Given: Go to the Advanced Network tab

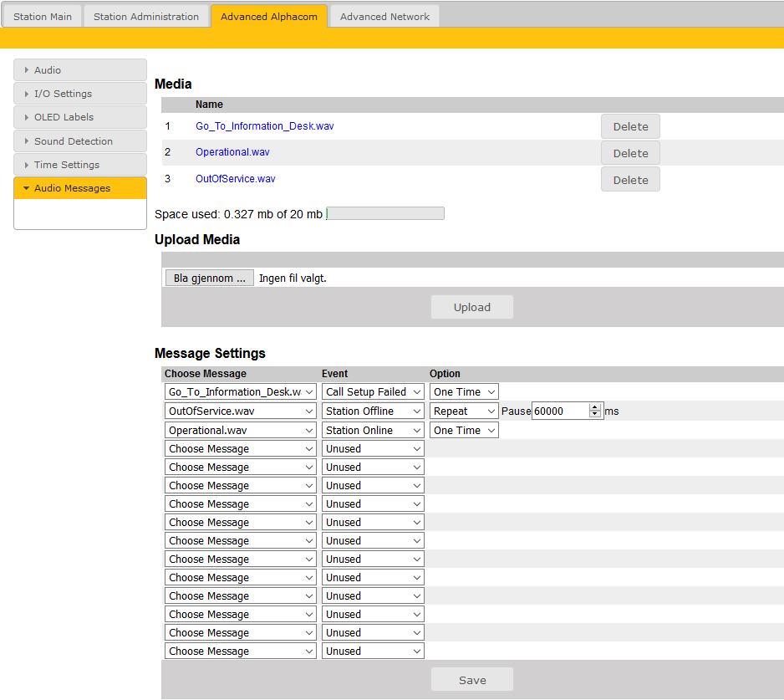Looking at the screenshot, I should [384, 16].
